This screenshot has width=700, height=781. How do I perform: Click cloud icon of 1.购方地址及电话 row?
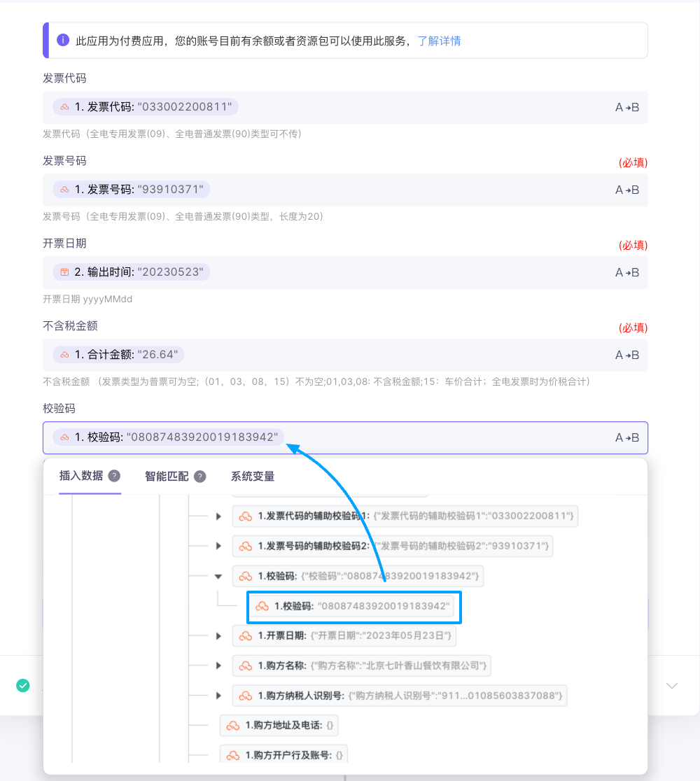pyautogui.click(x=233, y=726)
